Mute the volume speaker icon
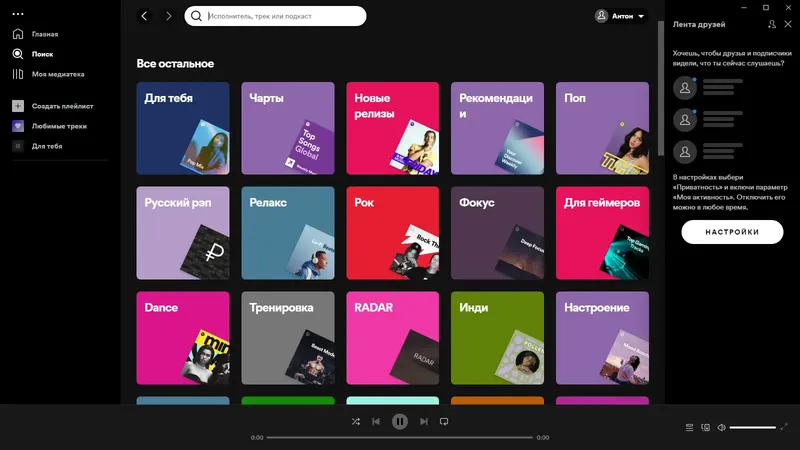800x450 pixels. (721, 427)
